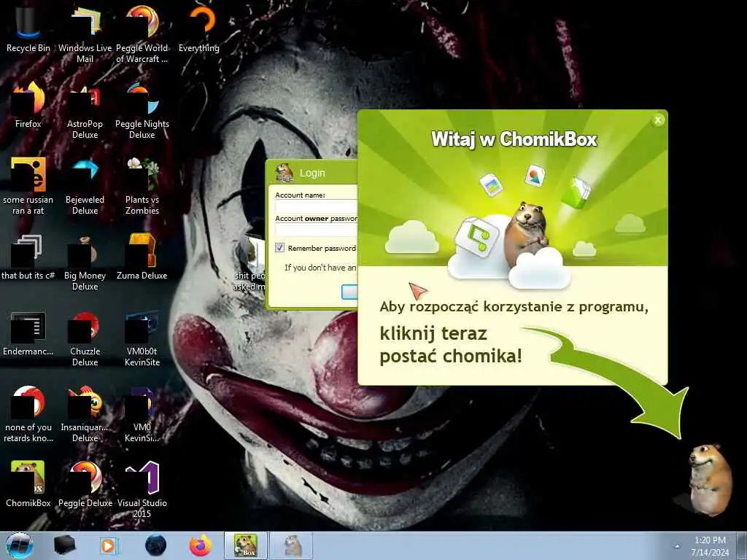Open Plants vs Zombies desktop icon
This screenshot has height=560, width=747.
tap(142, 186)
